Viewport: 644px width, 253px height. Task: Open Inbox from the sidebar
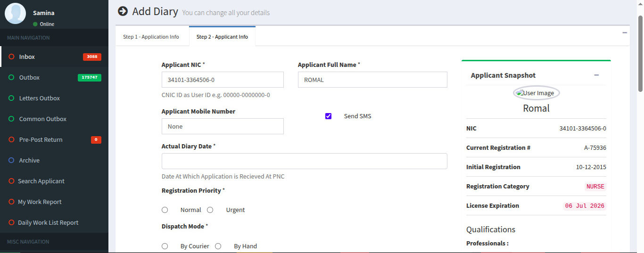[54, 57]
